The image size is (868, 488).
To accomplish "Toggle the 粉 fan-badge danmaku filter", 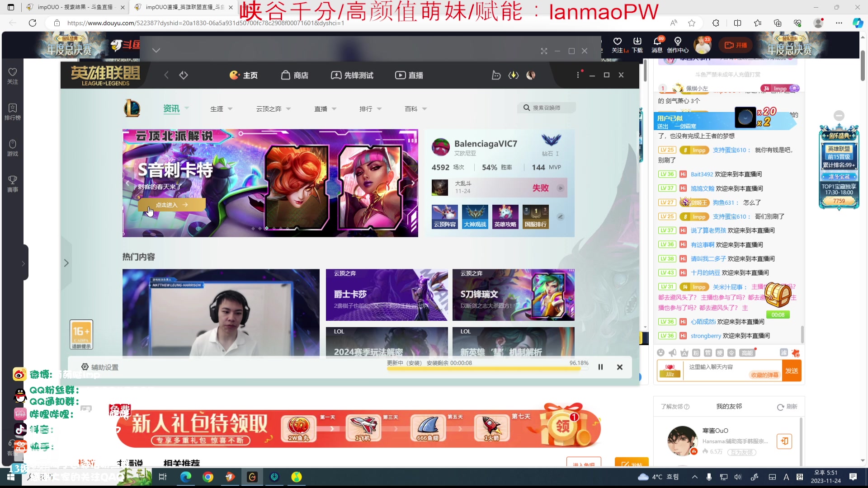I will (695, 353).
